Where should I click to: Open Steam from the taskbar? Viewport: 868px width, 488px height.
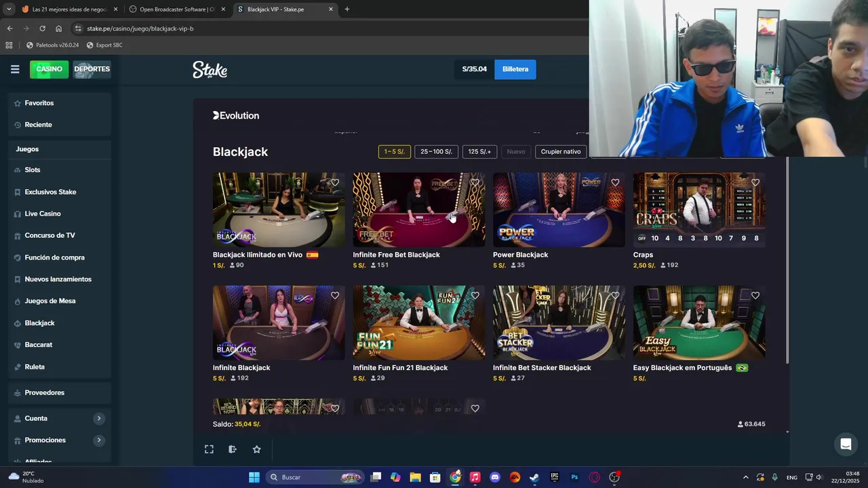(534, 477)
